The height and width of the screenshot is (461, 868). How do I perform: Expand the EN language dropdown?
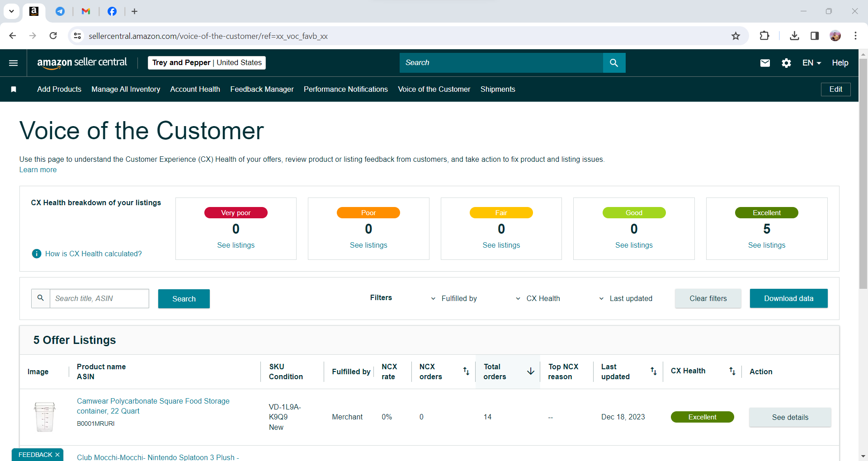coord(812,63)
